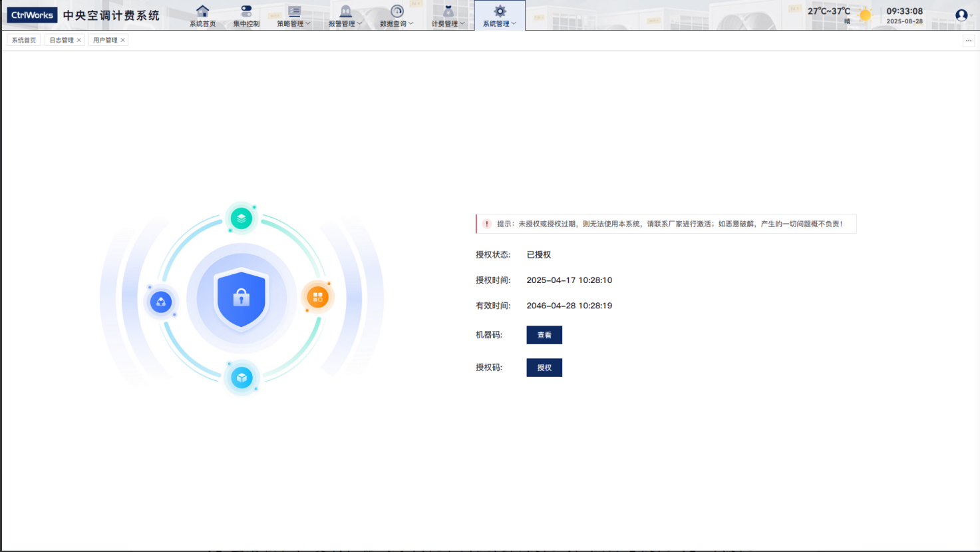
Task: Expand the 报警管理 dropdown chevron
Action: [x=360, y=24]
